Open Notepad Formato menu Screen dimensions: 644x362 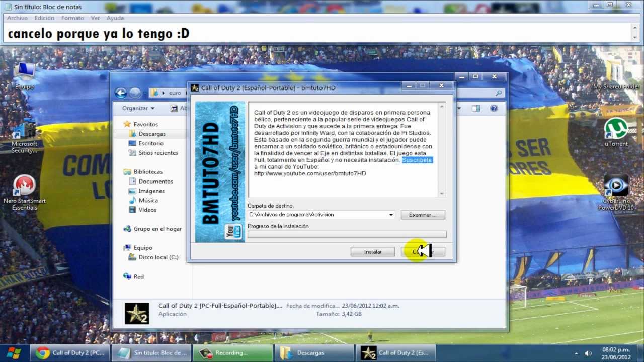pyautogui.click(x=72, y=18)
